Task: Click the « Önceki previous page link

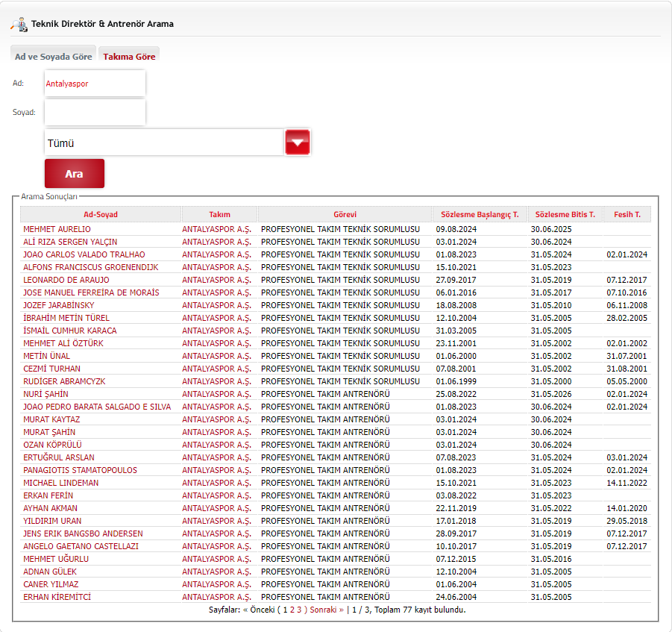Action: (x=259, y=610)
